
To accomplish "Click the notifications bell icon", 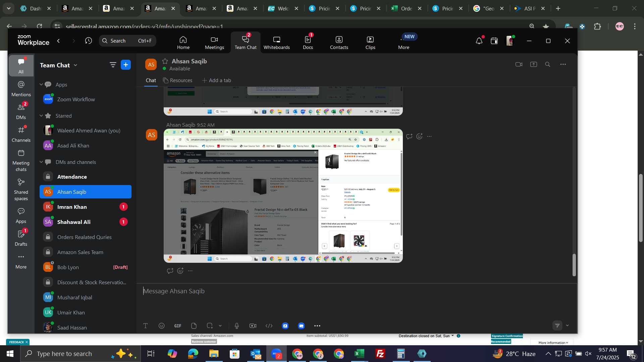I will 479,41.
